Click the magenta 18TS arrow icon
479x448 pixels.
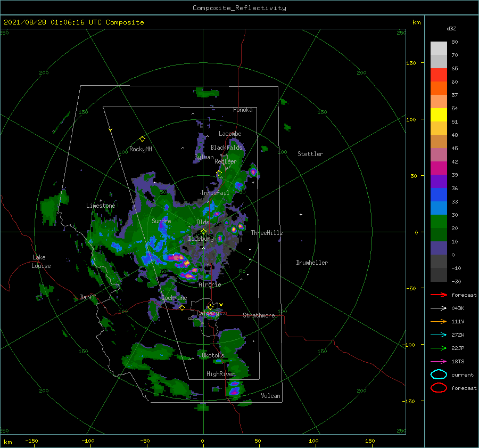point(439,362)
